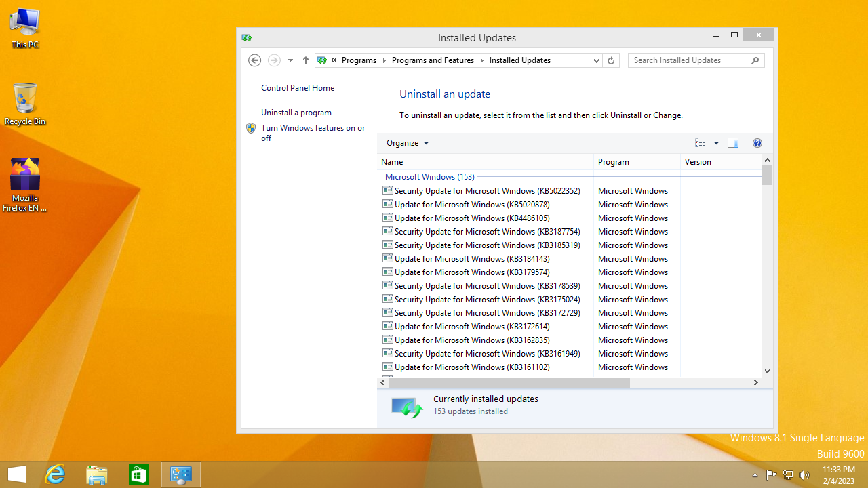Click the horizontal scrollbar thumb
This screenshot has height=488, width=868.
509,383
